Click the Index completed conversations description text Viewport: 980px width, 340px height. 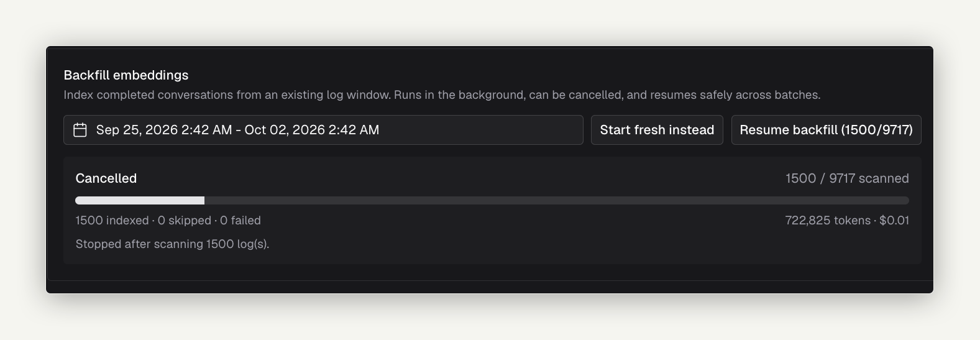[442, 95]
